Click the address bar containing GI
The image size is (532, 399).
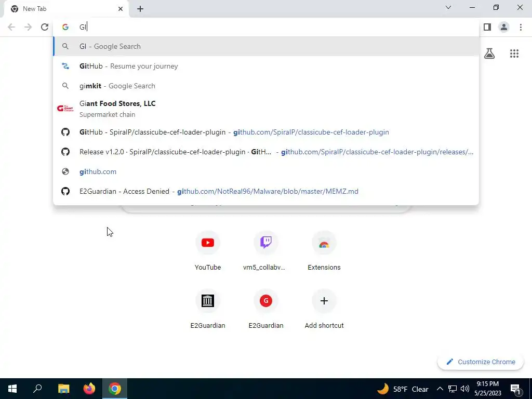[266, 27]
